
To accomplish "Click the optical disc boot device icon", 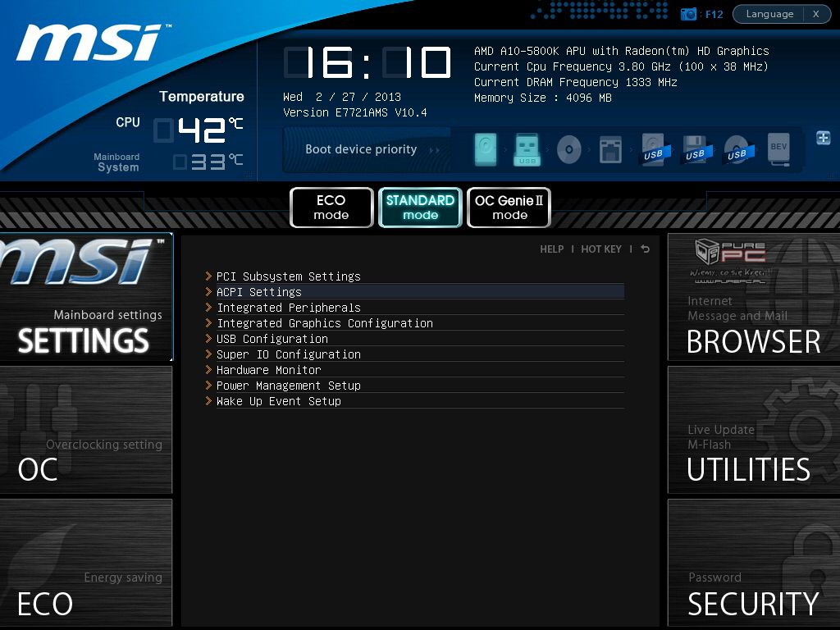I will point(568,150).
